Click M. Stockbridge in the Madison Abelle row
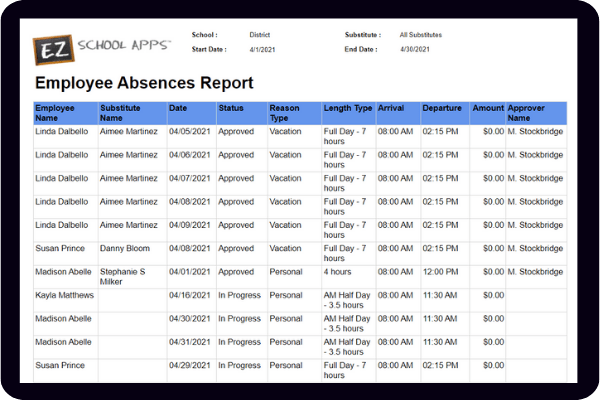This screenshot has width=600, height=400. click(535, 271)
